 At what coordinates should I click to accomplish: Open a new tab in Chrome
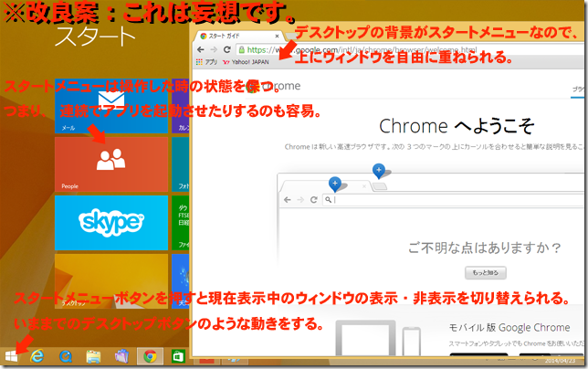[x=291, y=36]
